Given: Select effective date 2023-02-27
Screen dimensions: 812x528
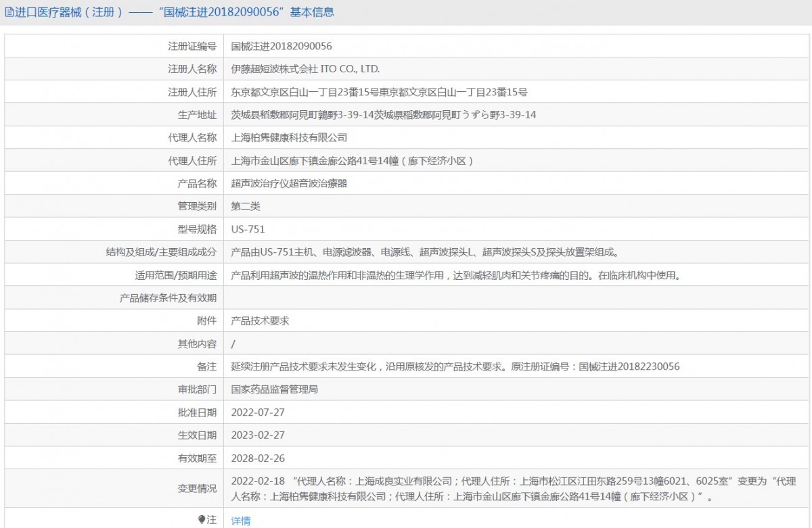Looking at the screenshot, I should pos(258,435).
